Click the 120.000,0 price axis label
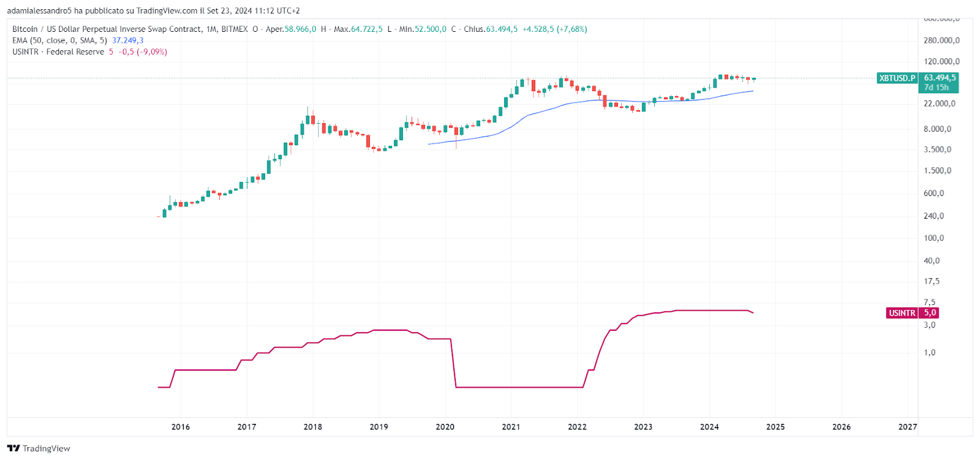The width and height of the screenshot is (980, 460). (x=941, y=61)
